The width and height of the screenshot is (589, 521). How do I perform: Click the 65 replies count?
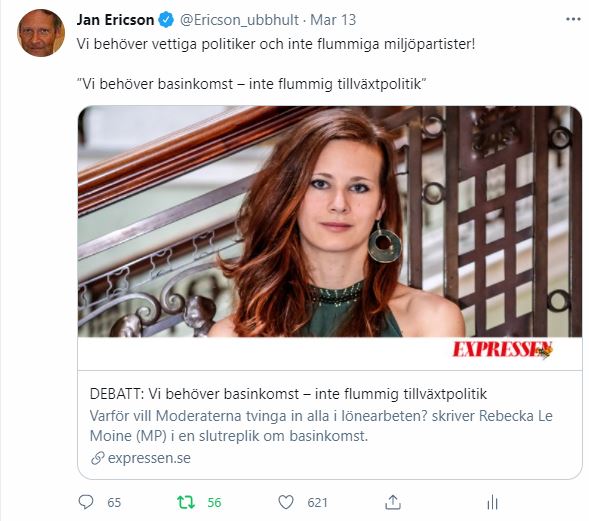point(114,503)
